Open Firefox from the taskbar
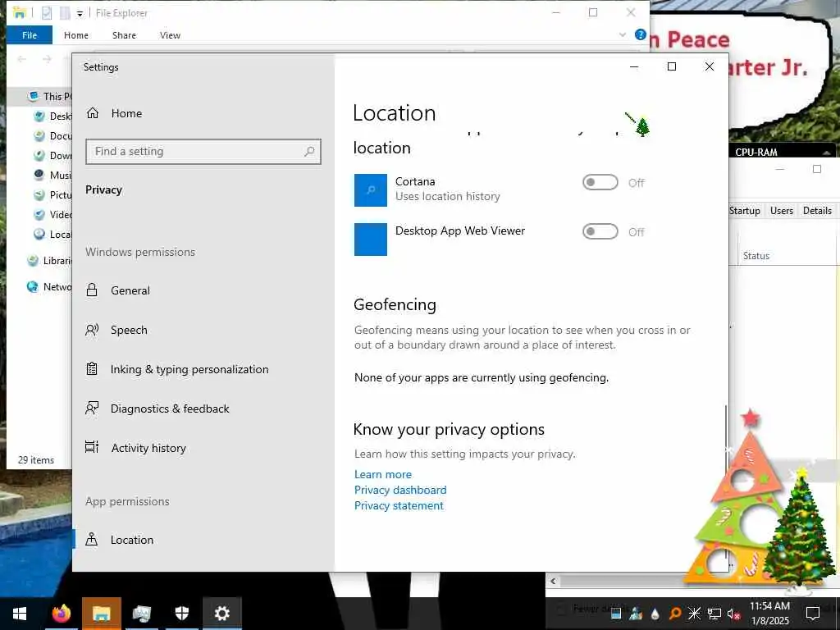The height and width of the screenshot is (630, 840). click(61, 614)
